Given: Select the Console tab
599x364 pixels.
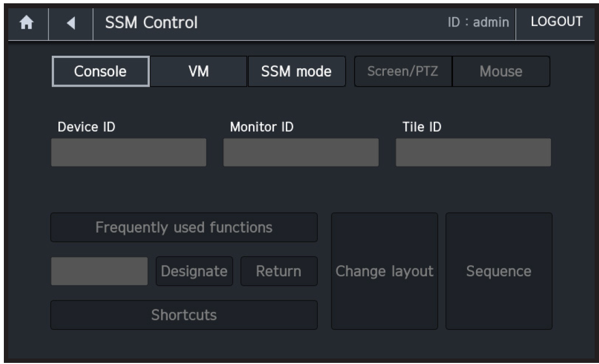Looking at the screenshot, I should pos(100,72).
